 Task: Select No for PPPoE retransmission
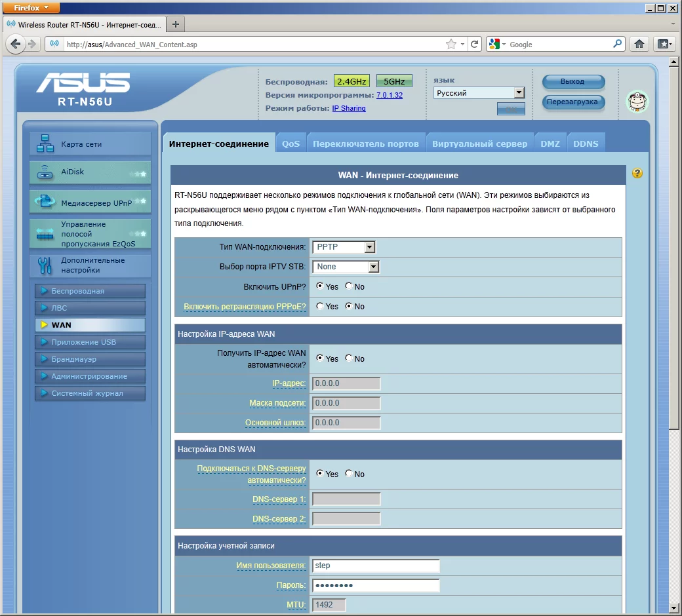[x=349, y=306]
